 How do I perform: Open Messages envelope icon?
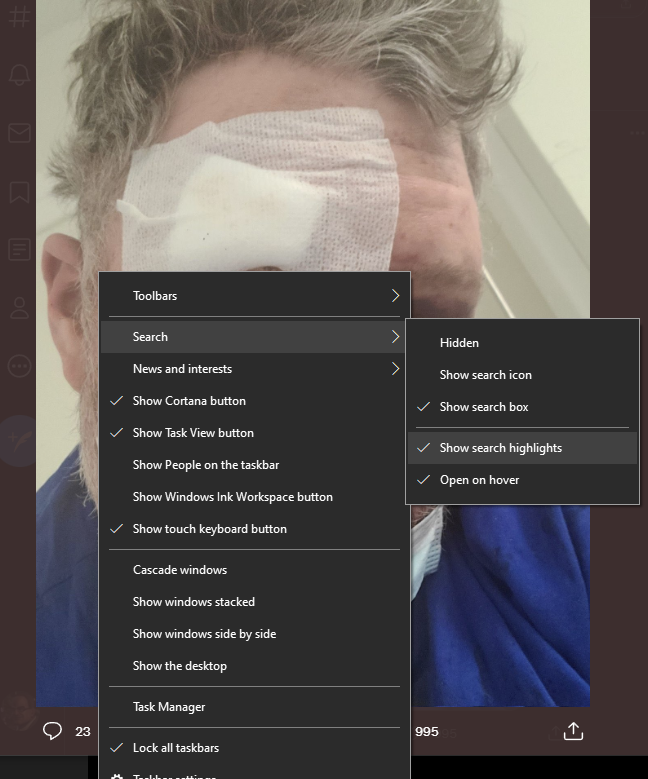tap(19, 133)
